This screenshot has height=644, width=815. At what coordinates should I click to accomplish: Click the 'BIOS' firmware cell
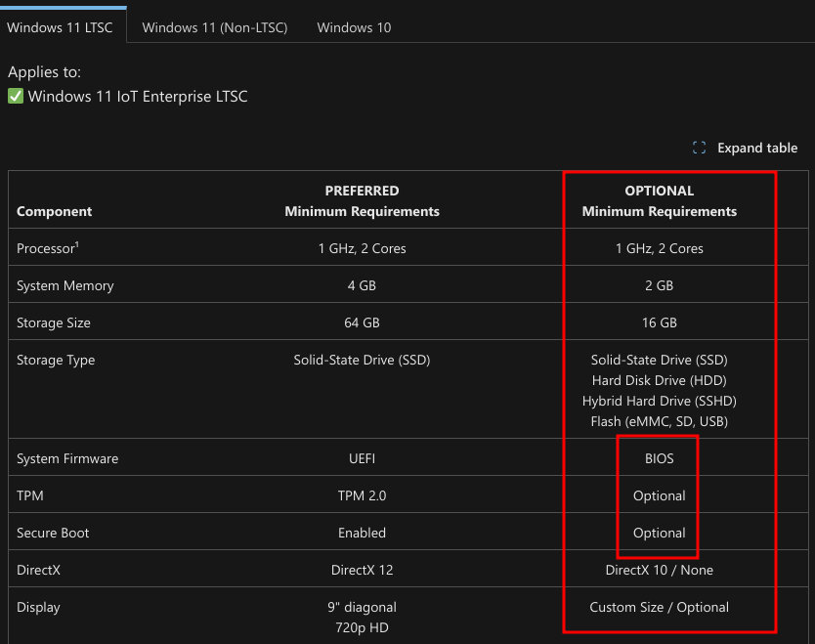click(659, 459)
